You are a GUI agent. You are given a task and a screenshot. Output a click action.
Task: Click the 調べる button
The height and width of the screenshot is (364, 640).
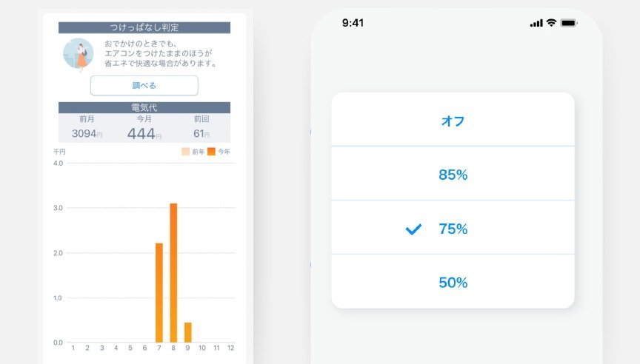click(144, 85)
